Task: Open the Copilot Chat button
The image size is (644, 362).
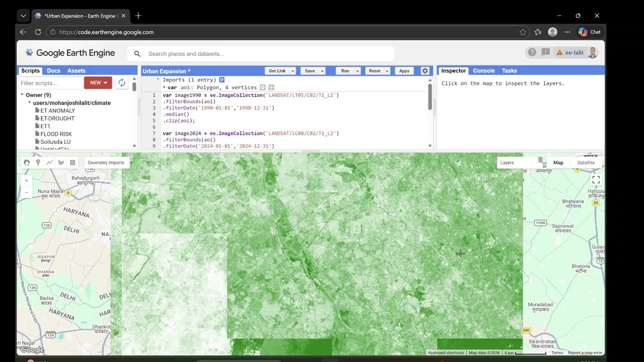Action: [589, 32]
